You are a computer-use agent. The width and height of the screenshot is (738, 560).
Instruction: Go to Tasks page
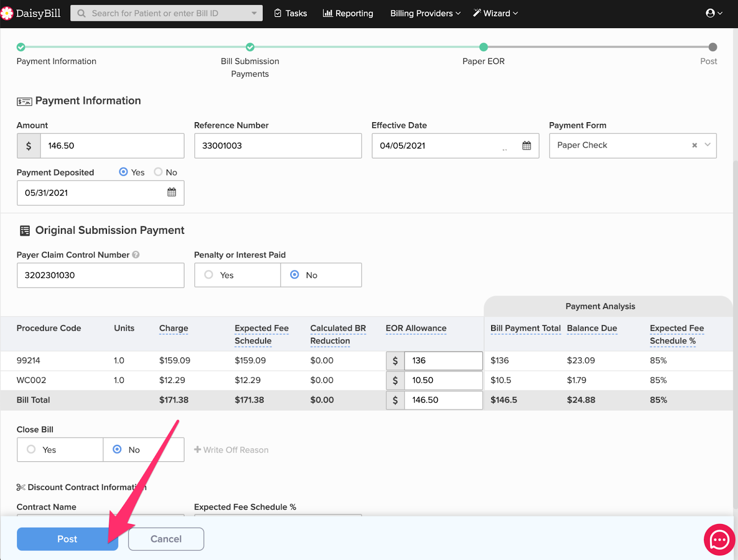tap(291, 13)
